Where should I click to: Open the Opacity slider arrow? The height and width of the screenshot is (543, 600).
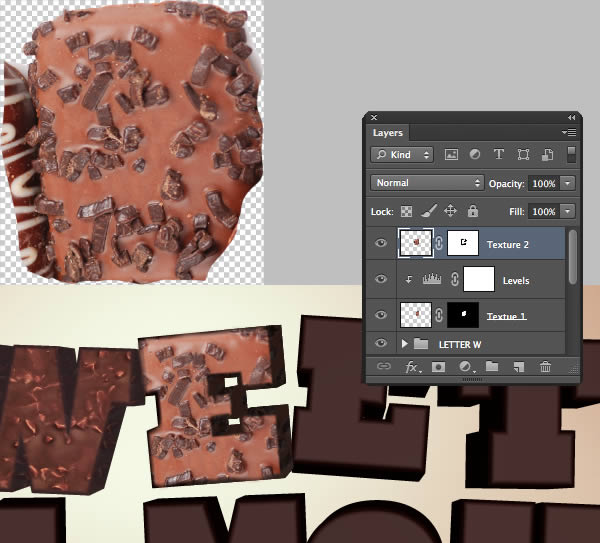[x=567, y=183]
